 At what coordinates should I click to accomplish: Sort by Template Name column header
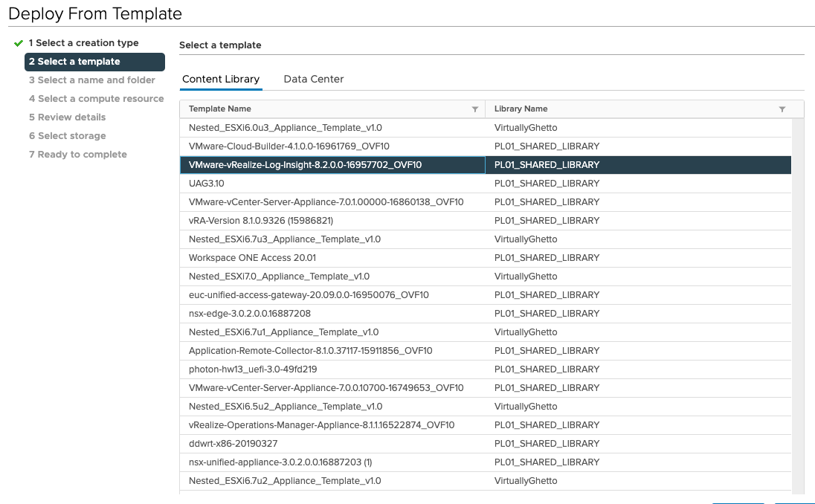pos(220,109)
